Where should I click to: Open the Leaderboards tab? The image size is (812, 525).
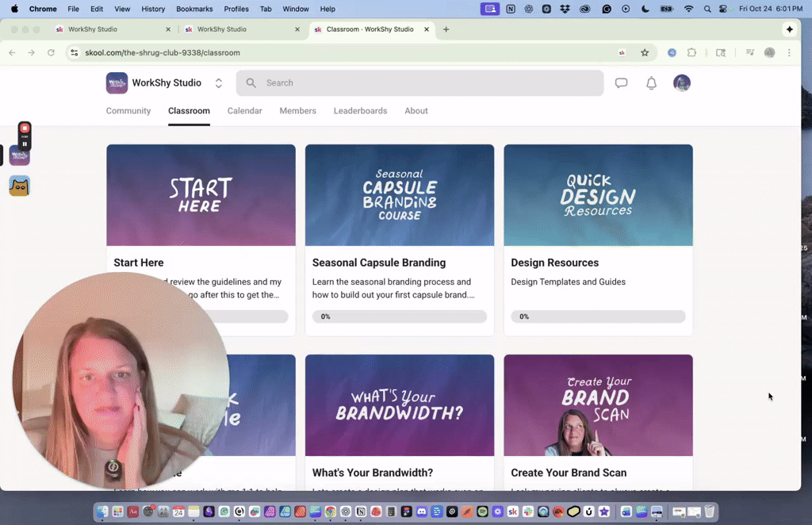coord(361,111)
